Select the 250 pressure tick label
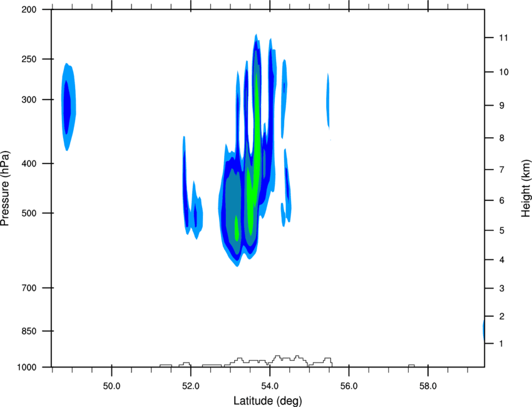This screenshot has height=407, width=532. point(29,59)
